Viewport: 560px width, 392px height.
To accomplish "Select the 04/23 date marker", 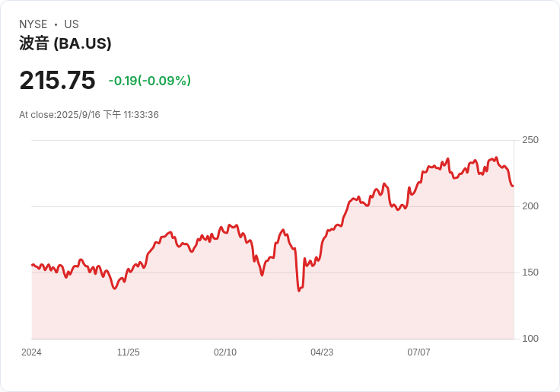I will pos(322,352).
